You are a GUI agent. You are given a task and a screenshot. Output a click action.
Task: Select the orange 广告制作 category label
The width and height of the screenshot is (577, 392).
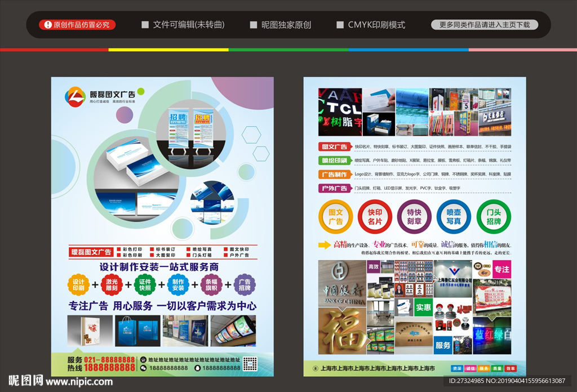pyautogui.click(x=334, y=174)
